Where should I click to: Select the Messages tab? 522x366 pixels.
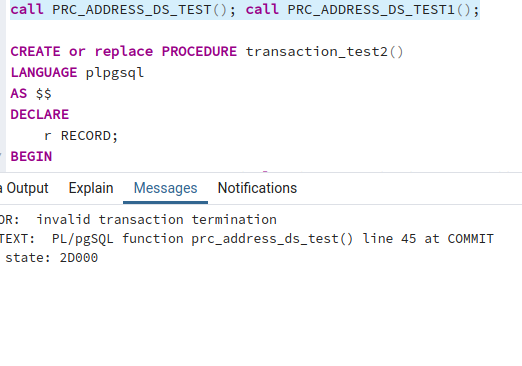pyautogui.click(x=165, y=188)
